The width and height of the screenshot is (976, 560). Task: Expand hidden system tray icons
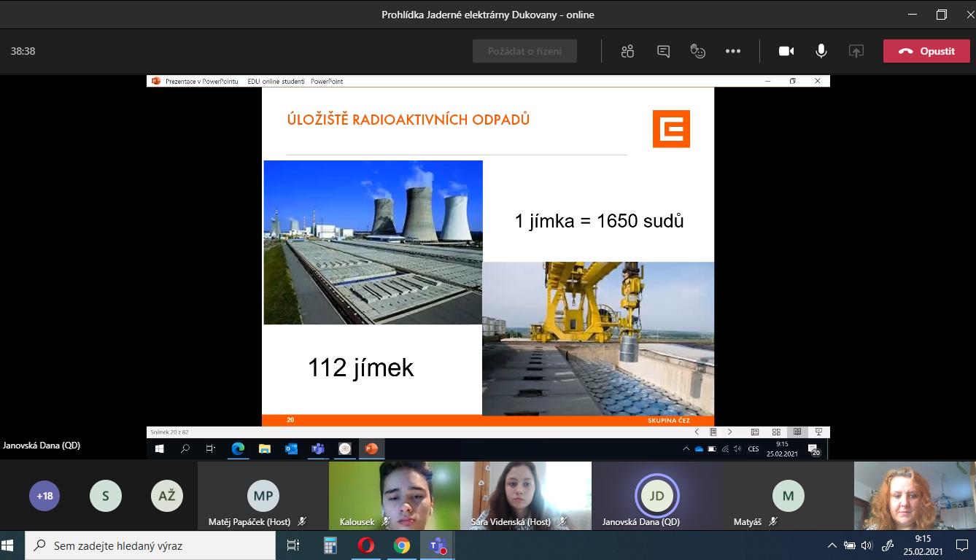click(832, 545)
